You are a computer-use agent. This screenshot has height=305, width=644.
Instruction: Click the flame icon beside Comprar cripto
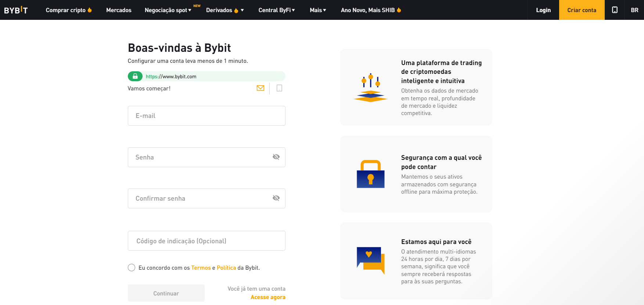90,10
